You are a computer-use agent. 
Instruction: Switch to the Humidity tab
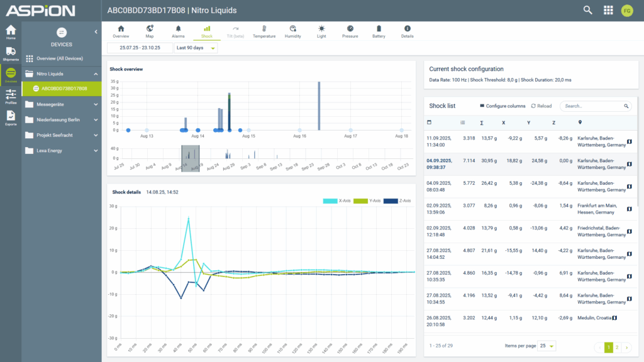292,32
